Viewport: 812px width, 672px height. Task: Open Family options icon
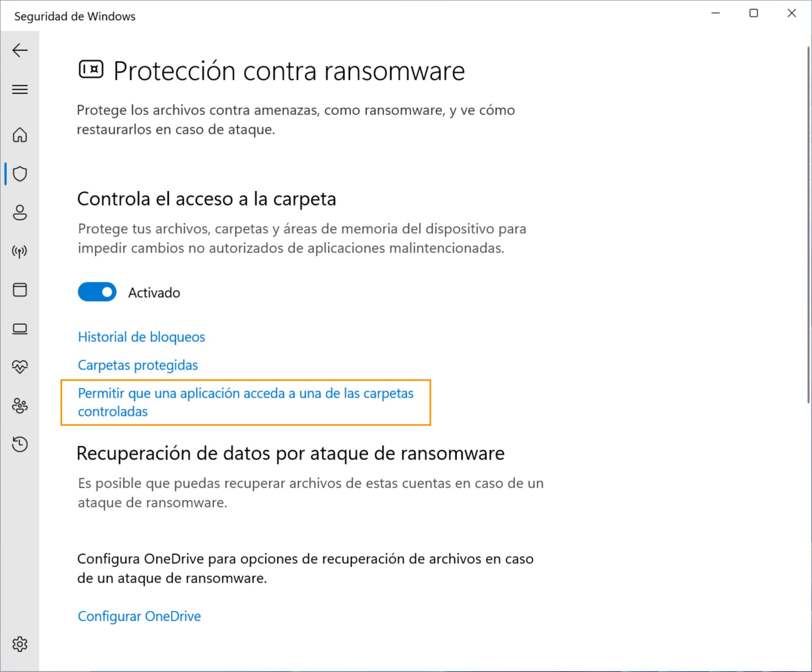[x=20, y=406]
